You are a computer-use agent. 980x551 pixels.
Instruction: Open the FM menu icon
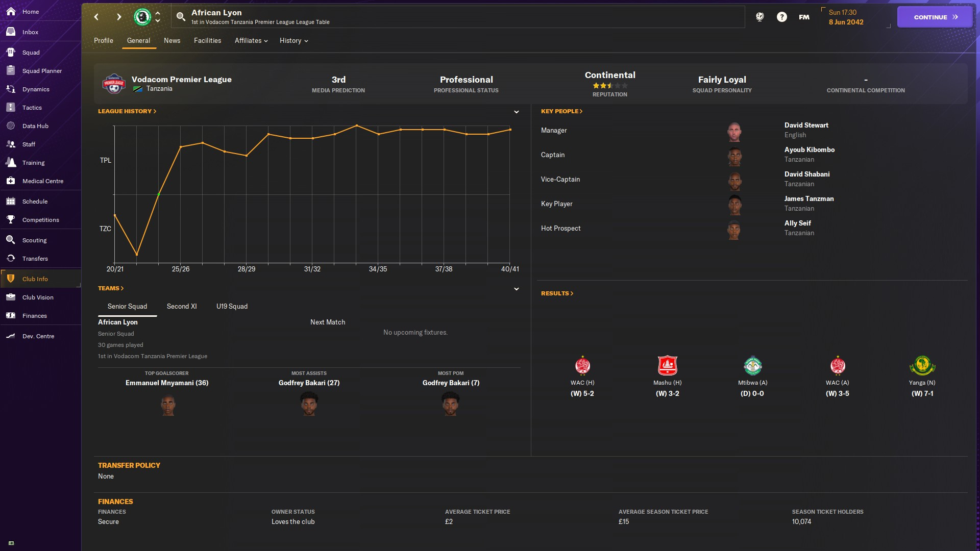point(804,17)
